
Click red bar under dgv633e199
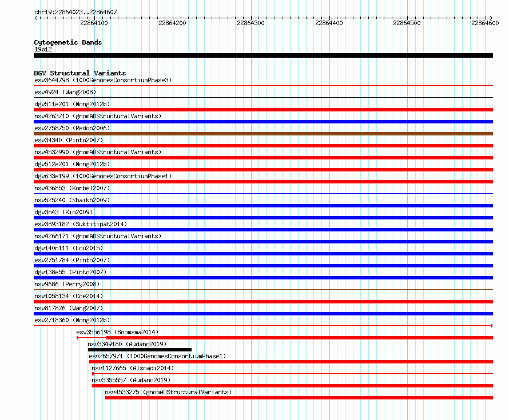263,182
